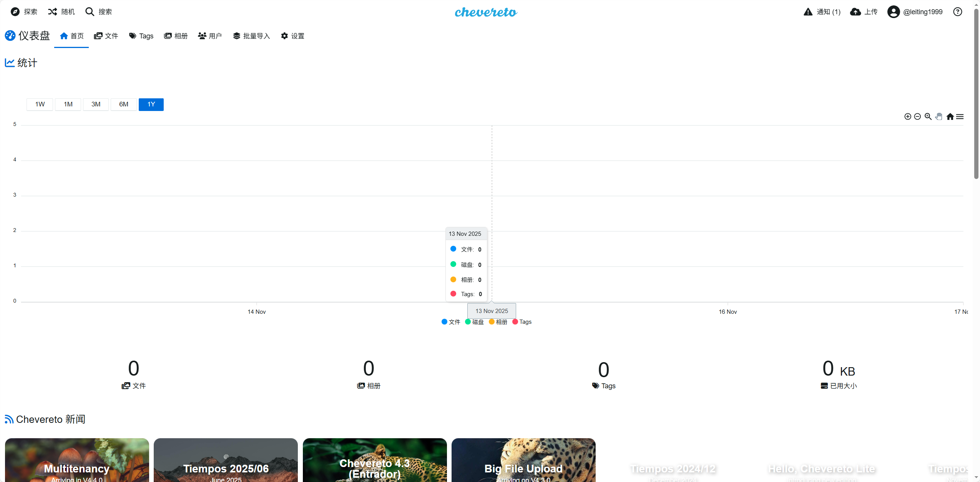Viewport: 980px width, 482px height.
Task: Open notifications warning item
Action: point(822,12)
